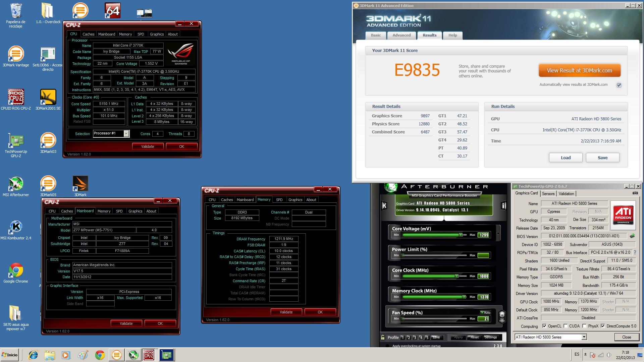Open the 5870 asus agua mpower w7 folder
Viewport: 644px width, 362px height.
pos(16,318)
